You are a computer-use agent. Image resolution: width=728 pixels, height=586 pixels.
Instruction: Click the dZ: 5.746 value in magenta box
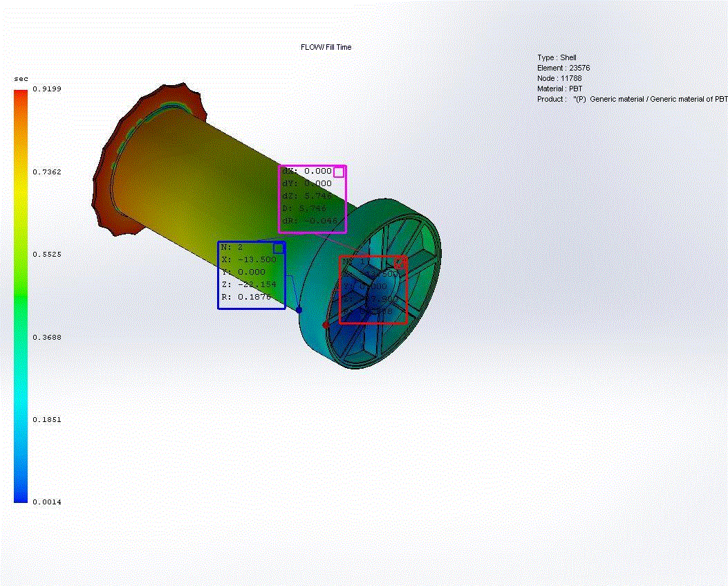click(307, 196)
